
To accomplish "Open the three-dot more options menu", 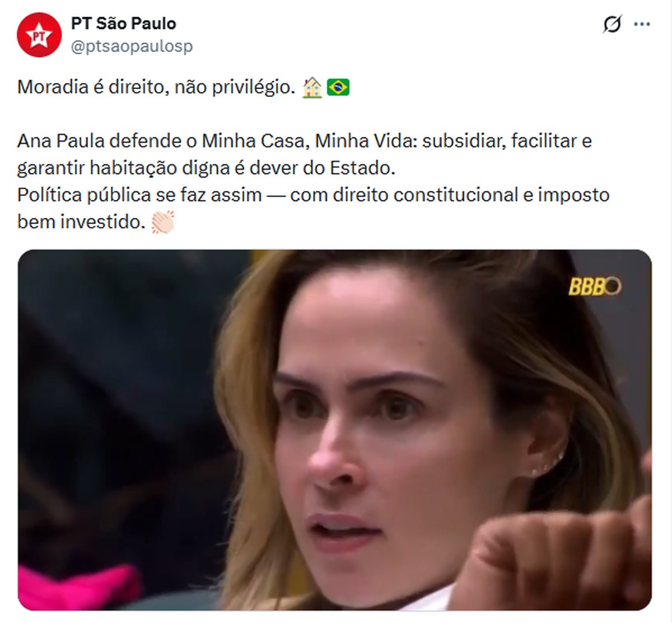I will [x=642, y=25].
